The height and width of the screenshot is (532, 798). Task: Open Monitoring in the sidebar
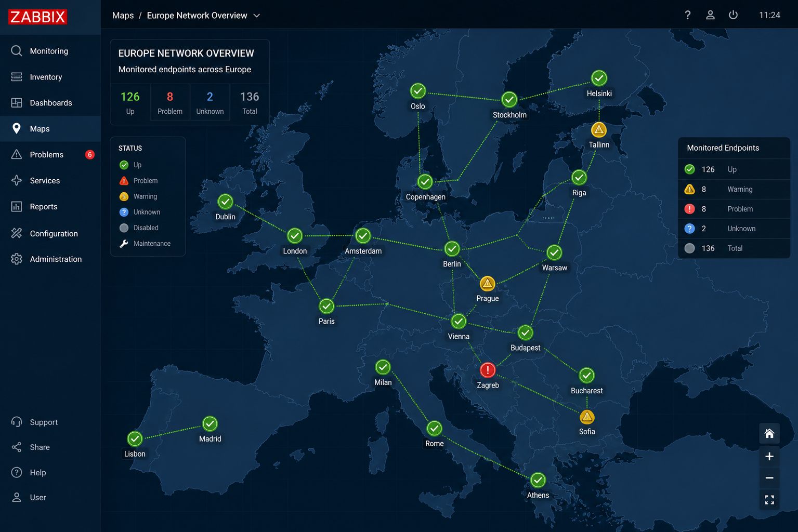coord(50,51)
